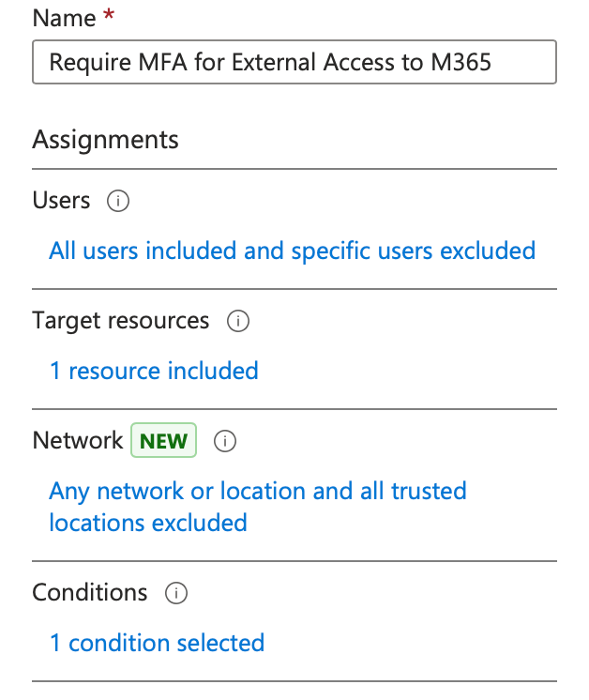Click the info icon beside Network
The image size is (589, 700).
point(224,441)
